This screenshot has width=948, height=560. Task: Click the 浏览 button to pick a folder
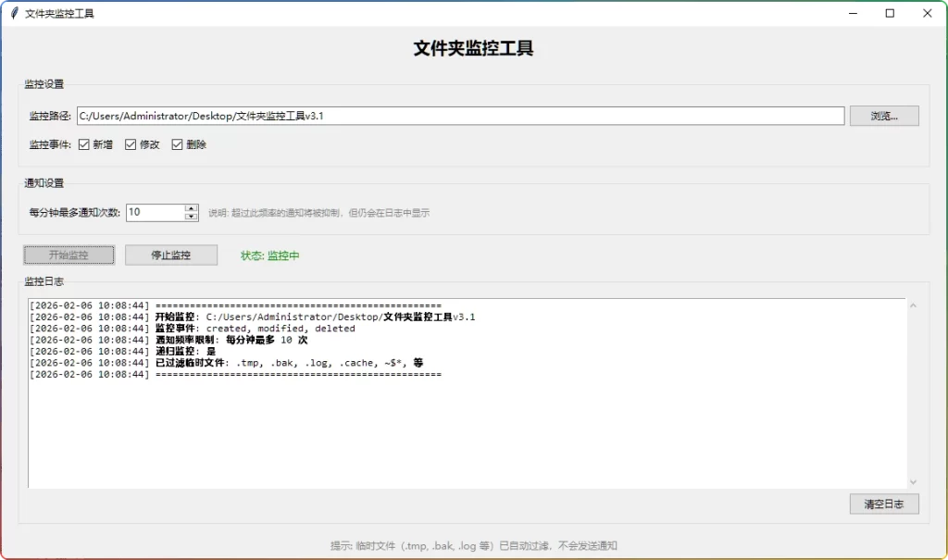click(883, 115)
